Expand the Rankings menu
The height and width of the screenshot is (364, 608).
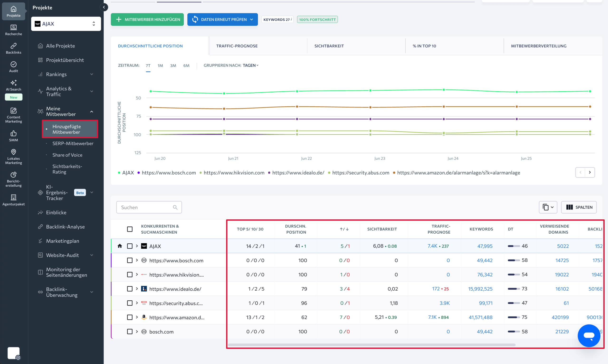[x=92, y=74]
